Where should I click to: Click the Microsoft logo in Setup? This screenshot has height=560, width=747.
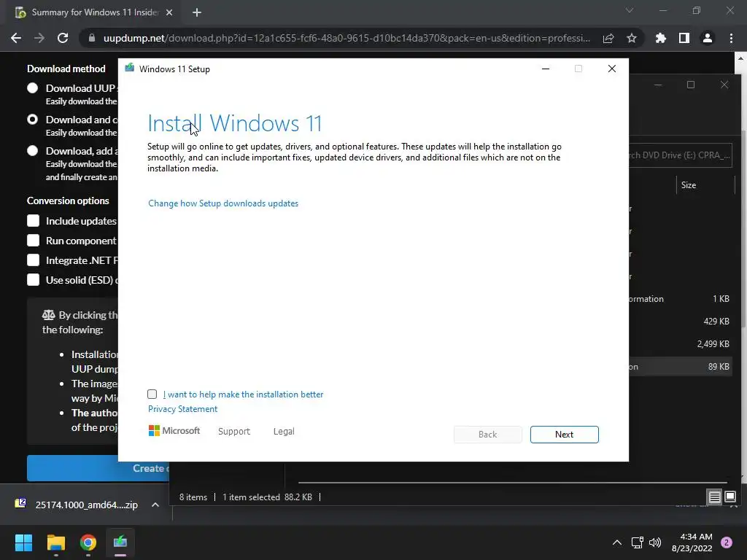pos(174,430)
